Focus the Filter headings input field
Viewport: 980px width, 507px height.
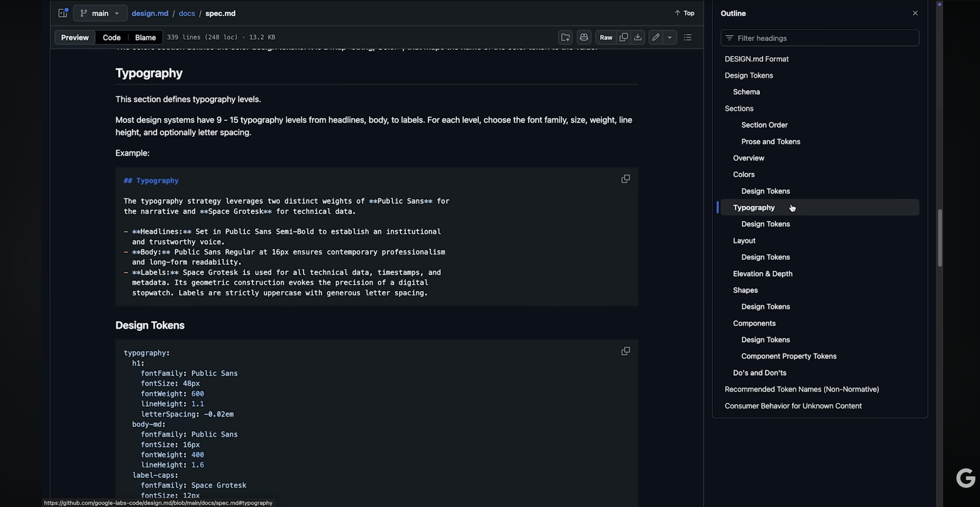point(820,38)
